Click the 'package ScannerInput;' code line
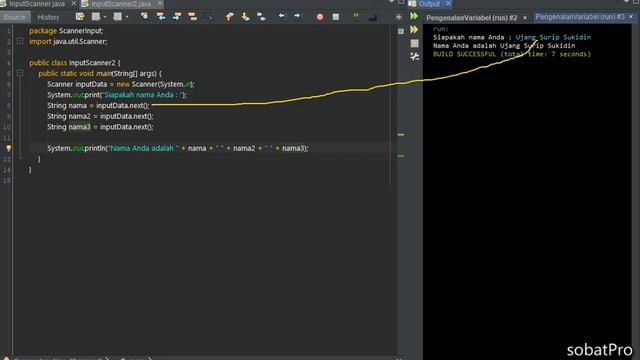The image size is (640, 360). 66,31
